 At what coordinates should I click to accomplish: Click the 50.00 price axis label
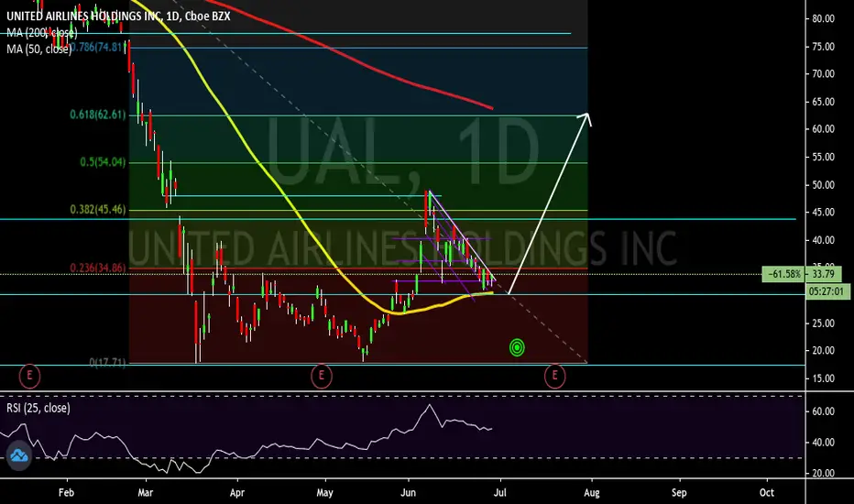tap(823, 185)
